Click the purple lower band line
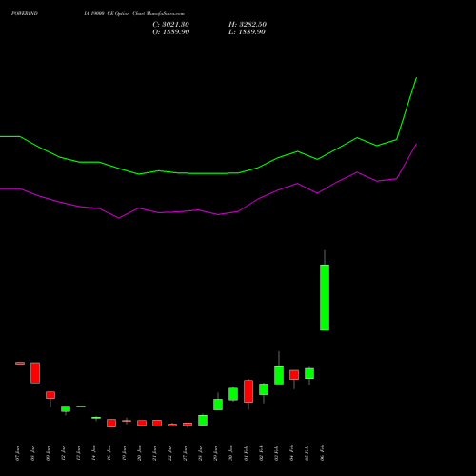The image size is (476, 476). click(x=208, y=211)
